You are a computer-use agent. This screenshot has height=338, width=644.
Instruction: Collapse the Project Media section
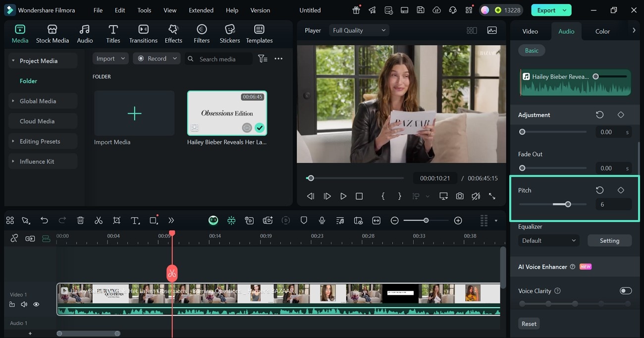[x=13, y=60]
